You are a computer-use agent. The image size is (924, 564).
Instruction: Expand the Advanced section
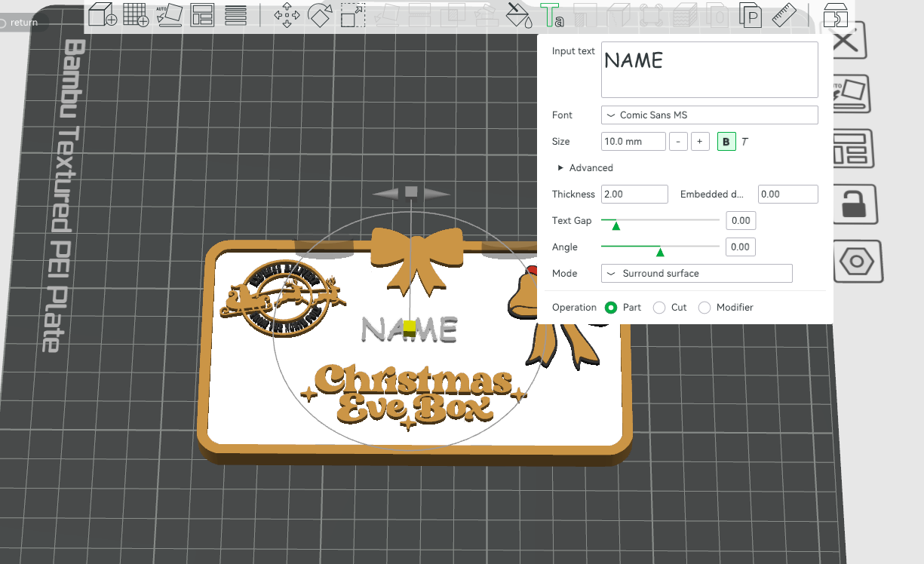pos(585,168)
